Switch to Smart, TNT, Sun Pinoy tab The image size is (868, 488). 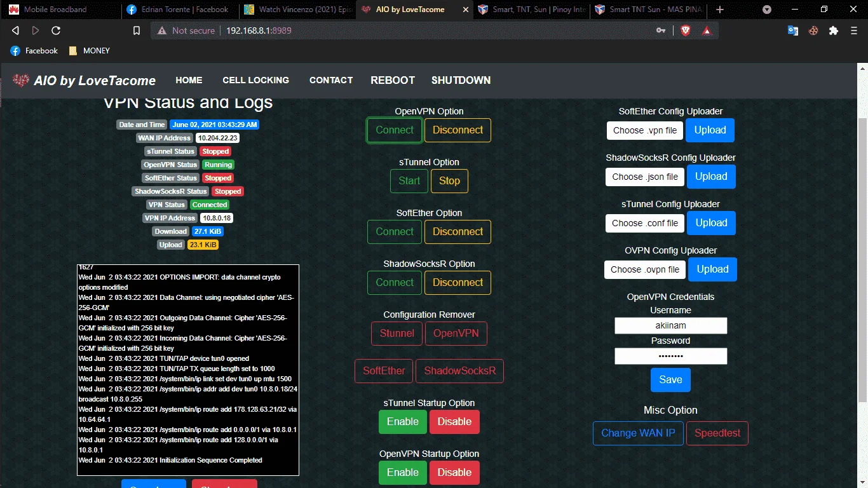click(531, 10)
